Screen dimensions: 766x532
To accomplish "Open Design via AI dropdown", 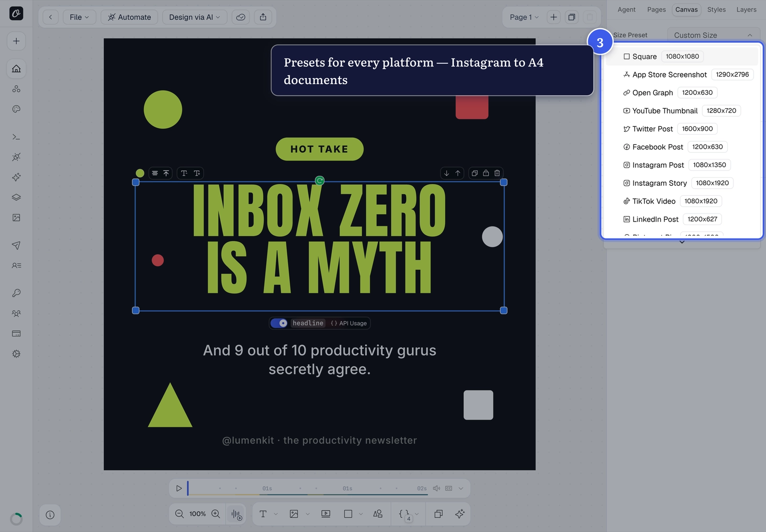I will click(x=195, y=17).
